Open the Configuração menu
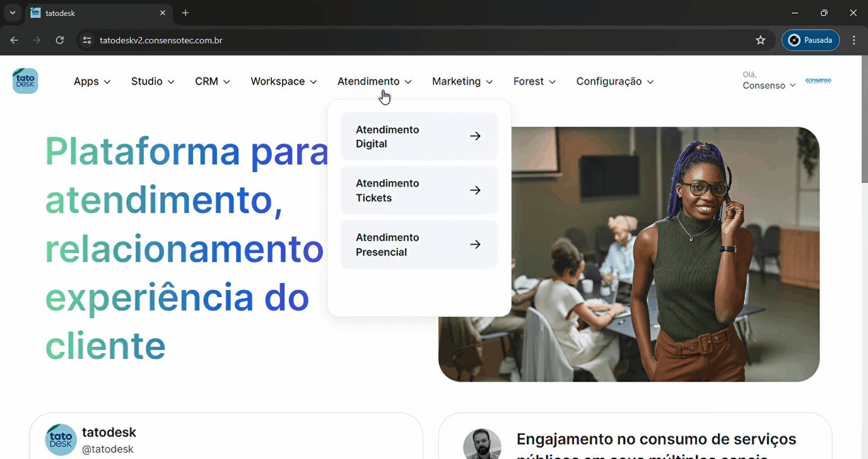Image resolution: width=868 pixels, height=459 pixels. pyautogui.click(x=614, y=81)
